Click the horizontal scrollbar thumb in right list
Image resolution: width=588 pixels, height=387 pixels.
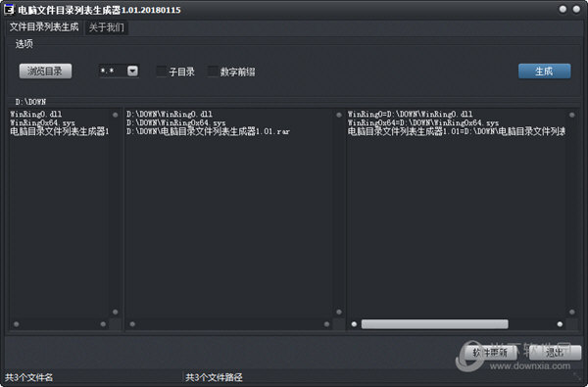434,324
